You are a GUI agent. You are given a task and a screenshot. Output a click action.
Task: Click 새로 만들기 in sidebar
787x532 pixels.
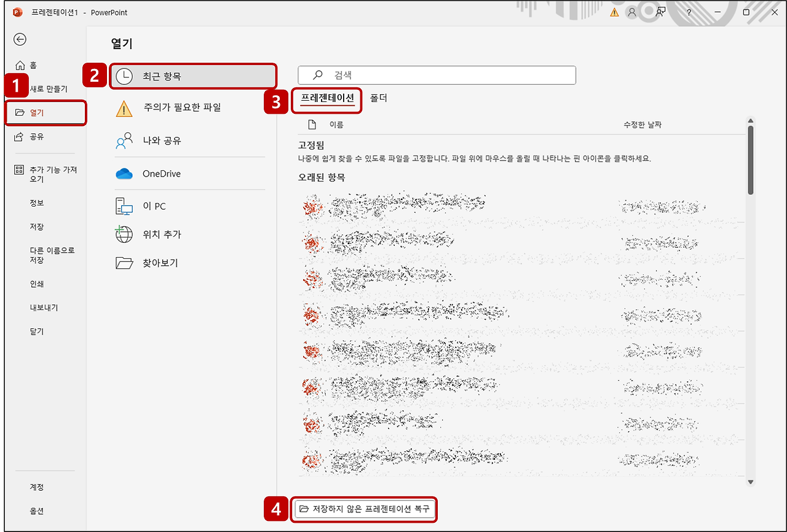[49, 89]
